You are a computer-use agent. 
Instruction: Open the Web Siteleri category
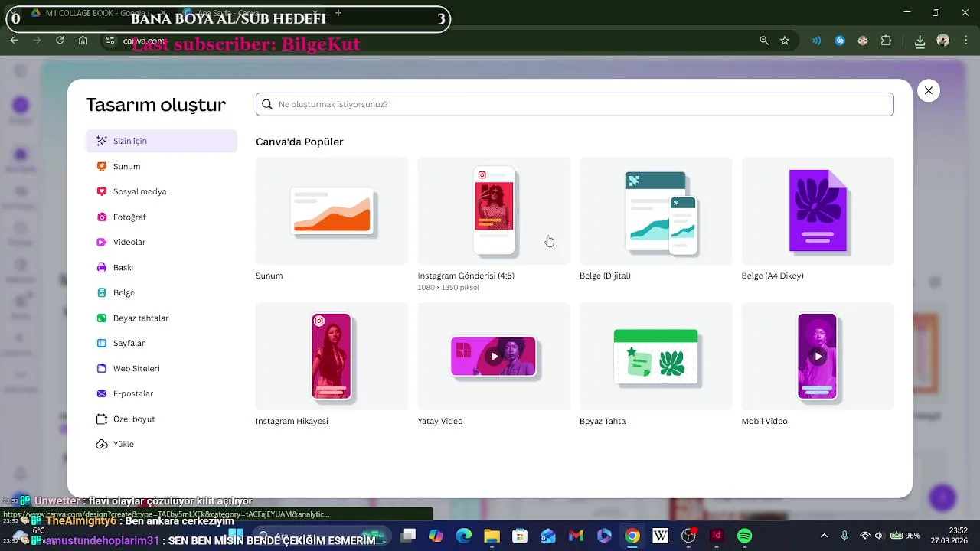(x=162, y=368)
